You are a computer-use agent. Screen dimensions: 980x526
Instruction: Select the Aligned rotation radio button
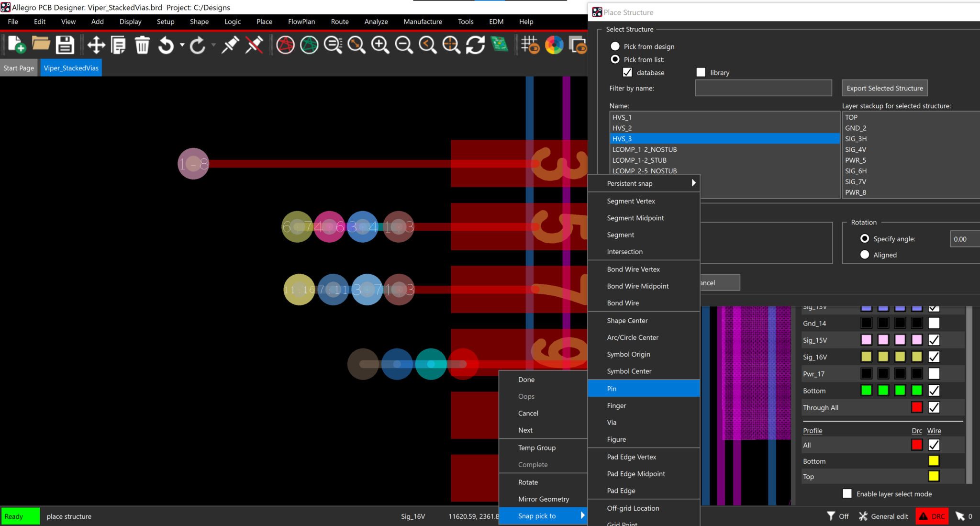(865, 255)
